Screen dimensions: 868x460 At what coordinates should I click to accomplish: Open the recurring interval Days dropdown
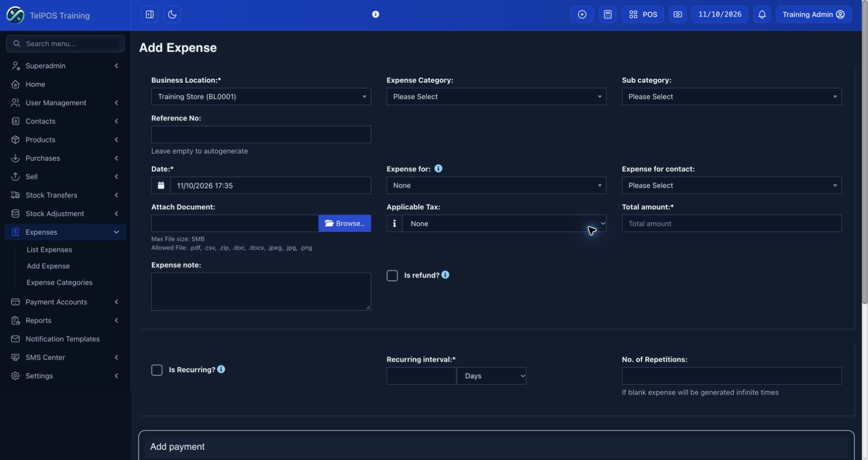click(x=492, y=376)
